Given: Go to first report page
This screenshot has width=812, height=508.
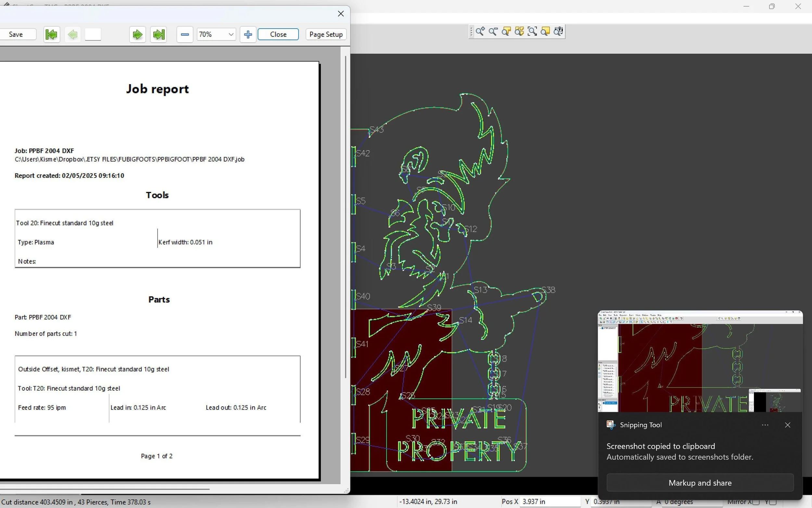Looking at the screenshot, I should pos(52,34).
